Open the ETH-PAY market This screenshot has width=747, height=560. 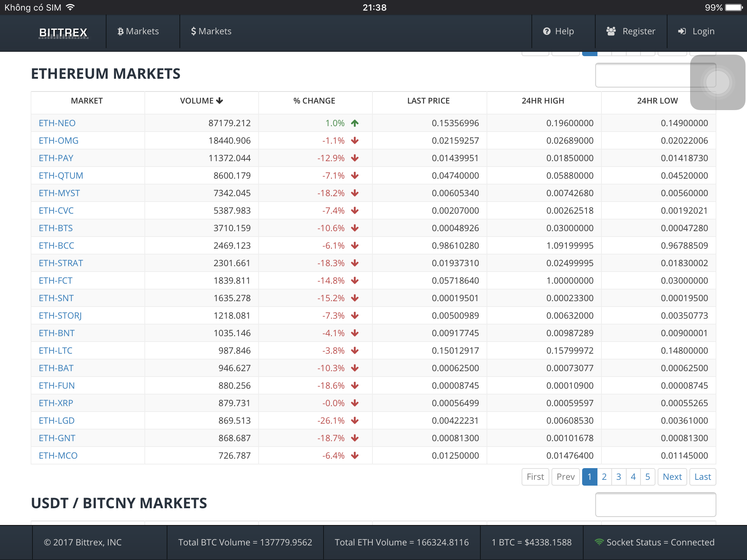click(x=56, y=158)
